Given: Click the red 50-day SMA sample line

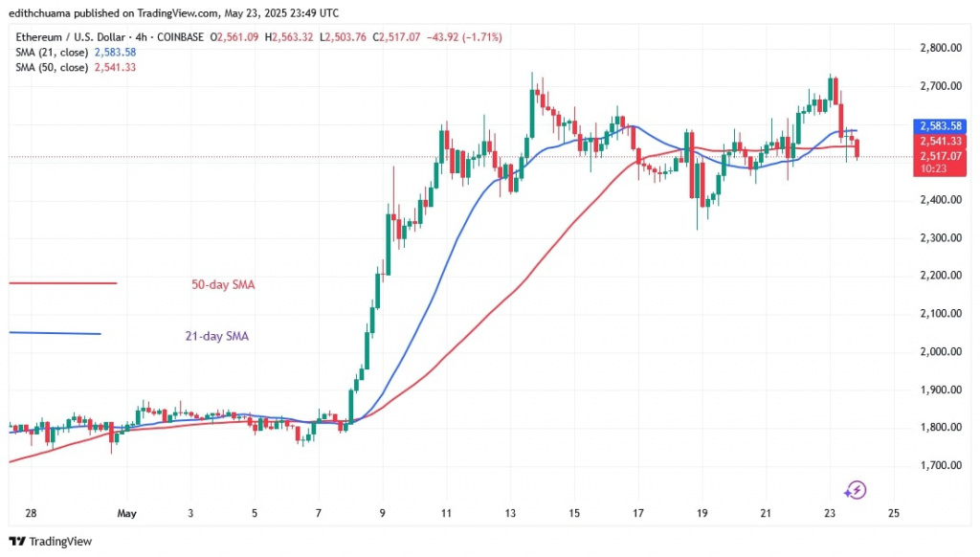Looking at the screenshot, I should (x=62, y=283).
